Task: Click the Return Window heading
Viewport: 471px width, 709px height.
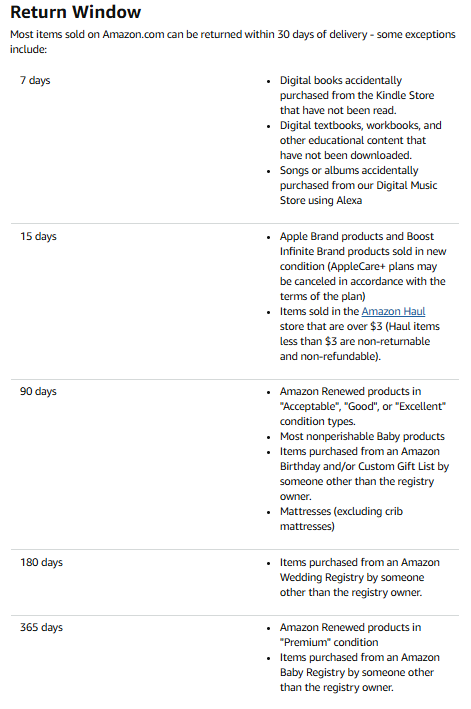Action: pyautogui.click(x=75, y=12)
